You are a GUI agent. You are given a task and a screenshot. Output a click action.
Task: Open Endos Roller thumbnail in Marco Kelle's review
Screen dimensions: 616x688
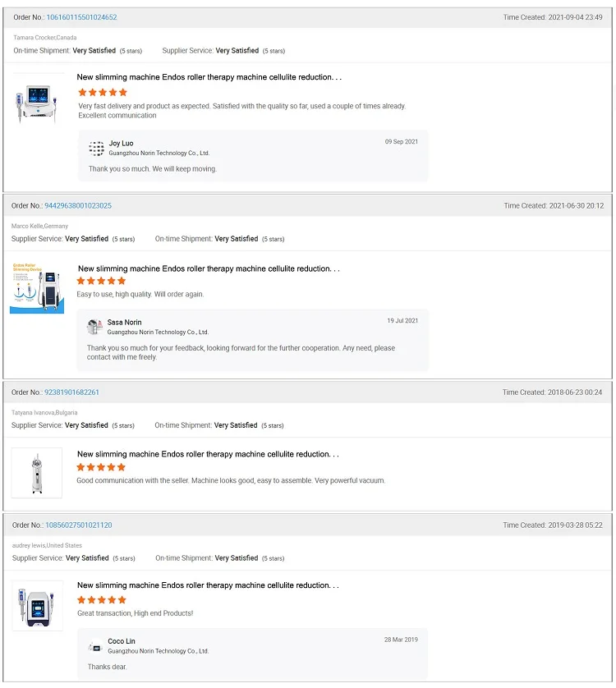[37, 288]
